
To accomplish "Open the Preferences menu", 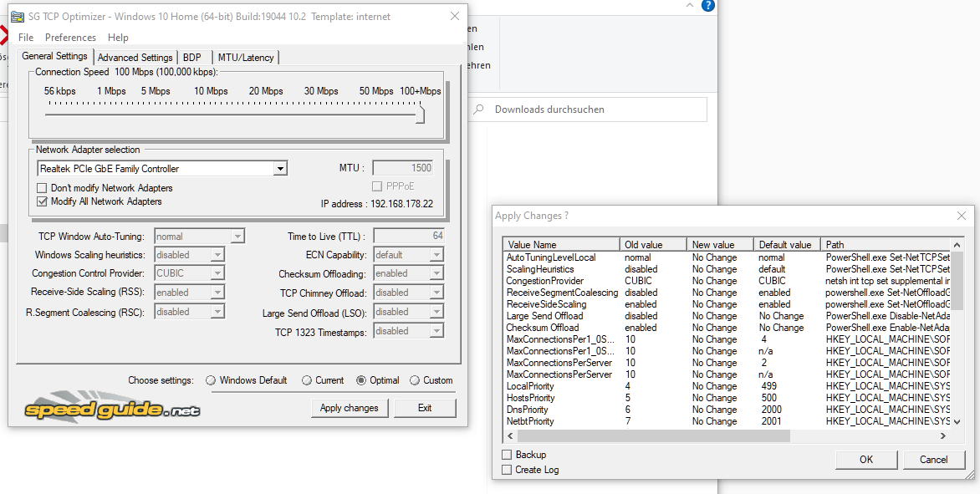I will click(x=70, y=38).
